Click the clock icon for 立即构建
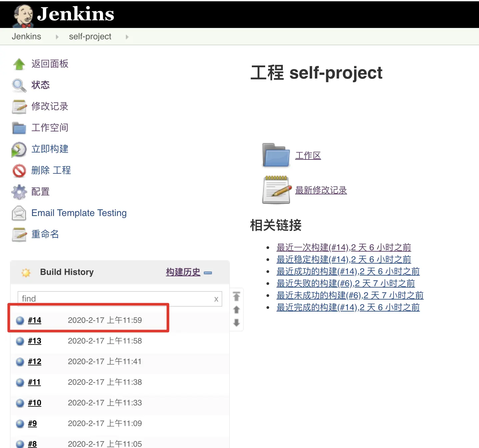The height and width of the screenshot is (448, 479). pyautogui.click(x=19, y=149)
